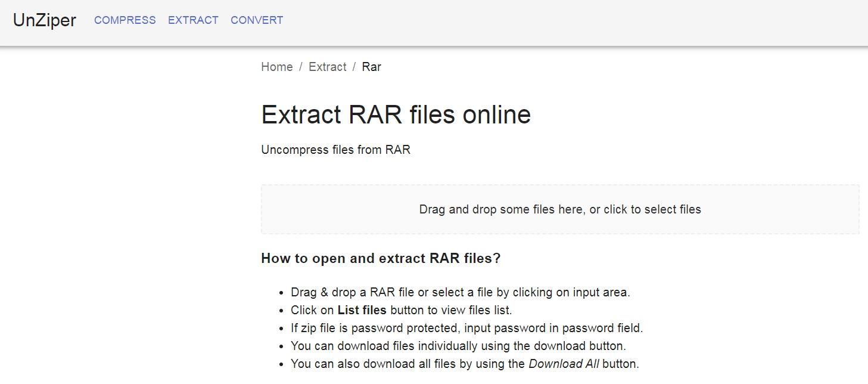Select the Rar breadcrumb item

coord(371,67)
